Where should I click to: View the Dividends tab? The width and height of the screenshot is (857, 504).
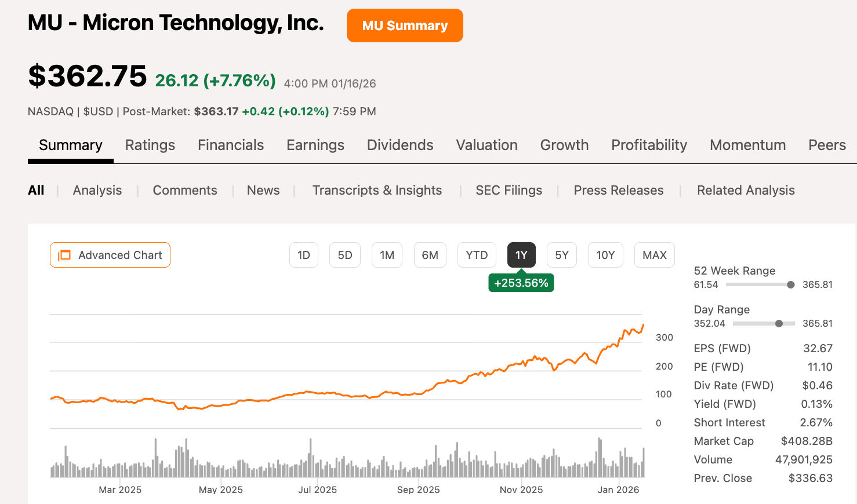(400, 145)
